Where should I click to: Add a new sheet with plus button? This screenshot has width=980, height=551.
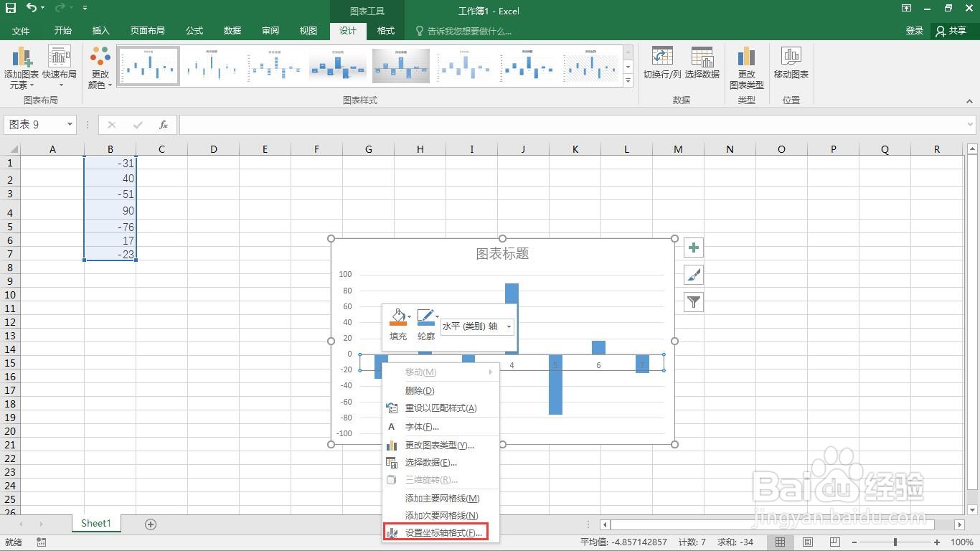click(151, 524)
